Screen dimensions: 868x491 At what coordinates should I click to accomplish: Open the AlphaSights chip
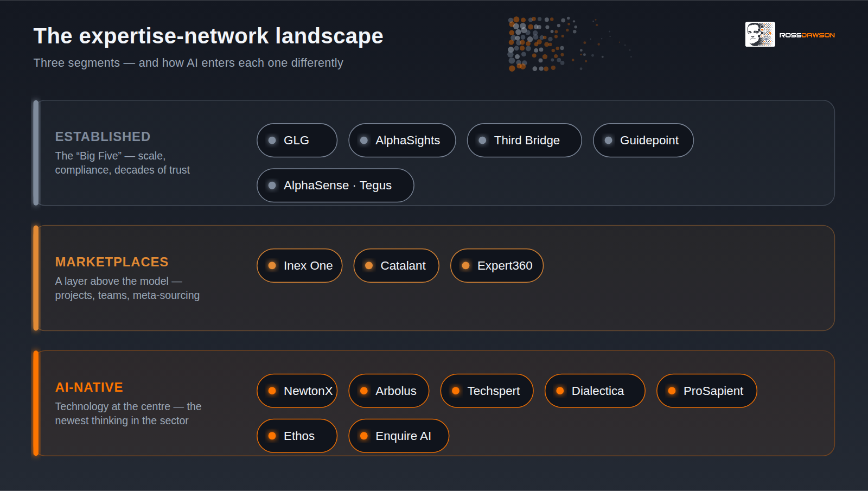[x=402, y=141]
